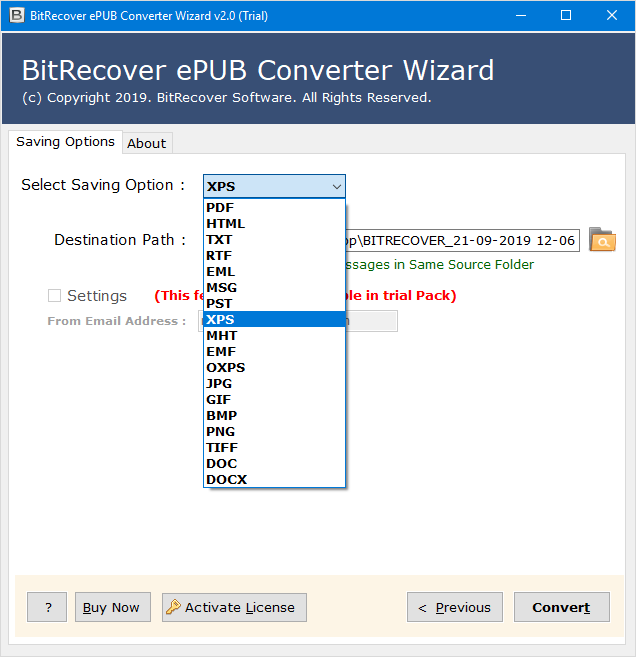
Task: Click the BitRecover app icon in title bar
Action: (17, 16)
